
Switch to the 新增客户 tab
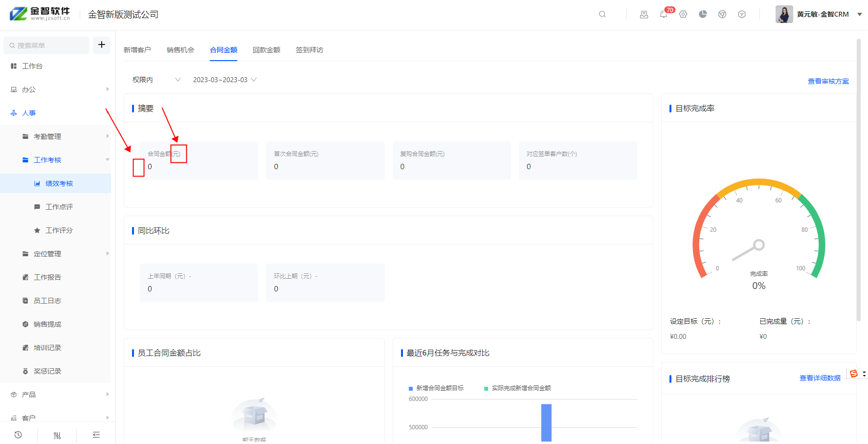pyautogui.click(x=137, y=50)
